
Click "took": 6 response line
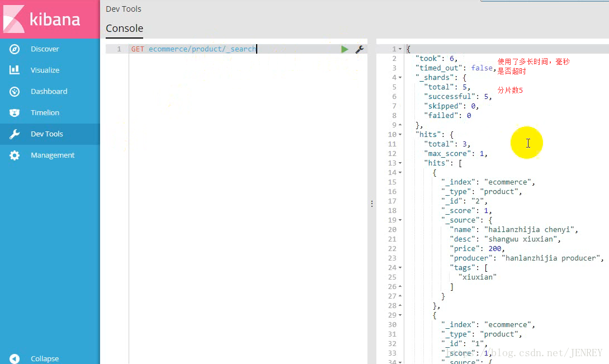click(x=437, y=59)
